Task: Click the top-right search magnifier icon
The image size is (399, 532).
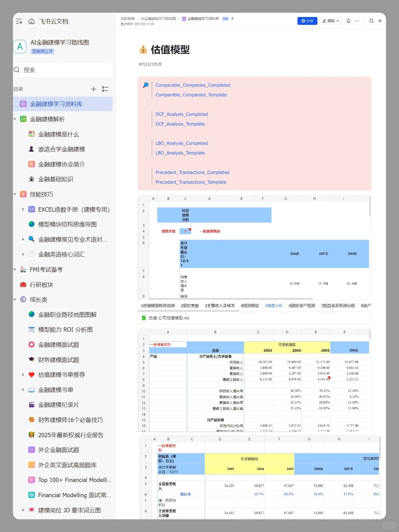Action: tap(371, 21)
